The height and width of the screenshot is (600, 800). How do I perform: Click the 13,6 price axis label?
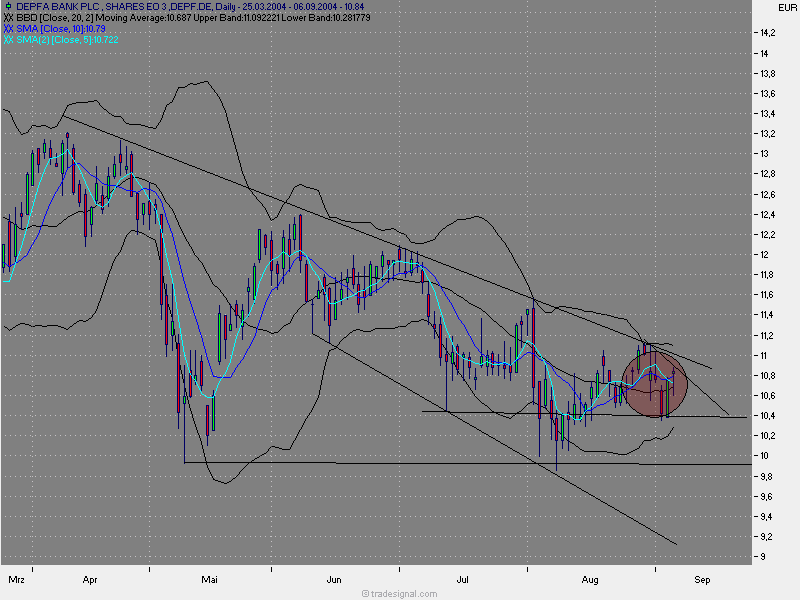(767, 93)
